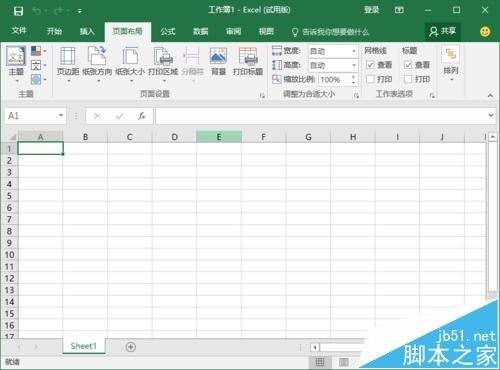
Task: Open Page Setup (页面设置) dialog launcher
Action: (262, 96)
